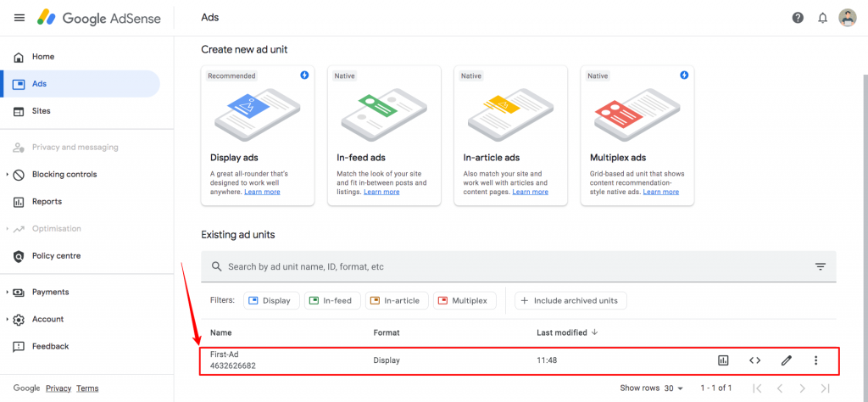Go to last page of results
The height and width of the screenshot is (402, 868).
click(826, 388)
